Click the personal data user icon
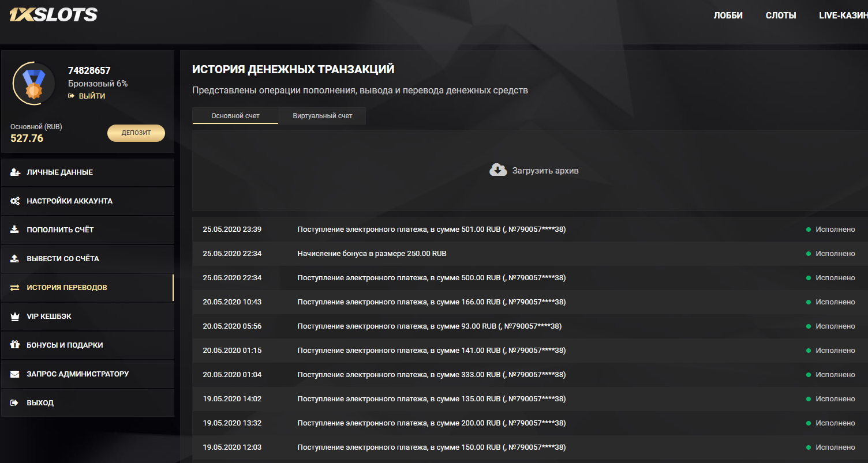 click(16, 172)
